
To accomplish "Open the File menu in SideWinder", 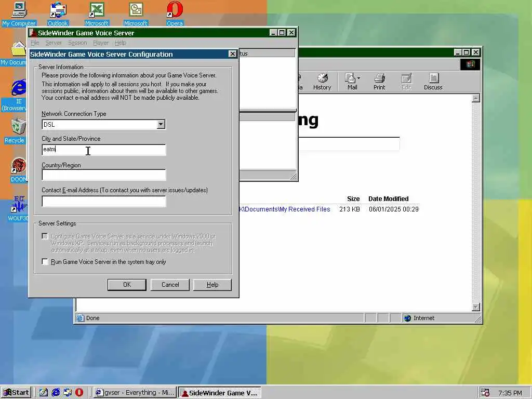I will pyautogui.click(x=35, y=43).
